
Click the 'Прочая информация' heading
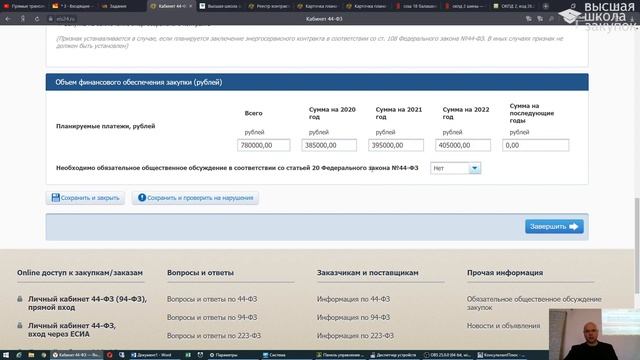coord(505,273)
